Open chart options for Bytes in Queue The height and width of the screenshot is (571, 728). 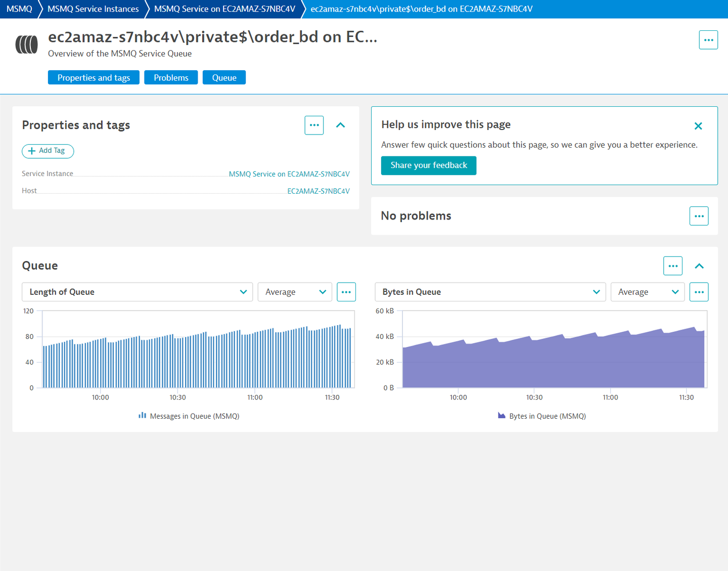coord(699,292)
